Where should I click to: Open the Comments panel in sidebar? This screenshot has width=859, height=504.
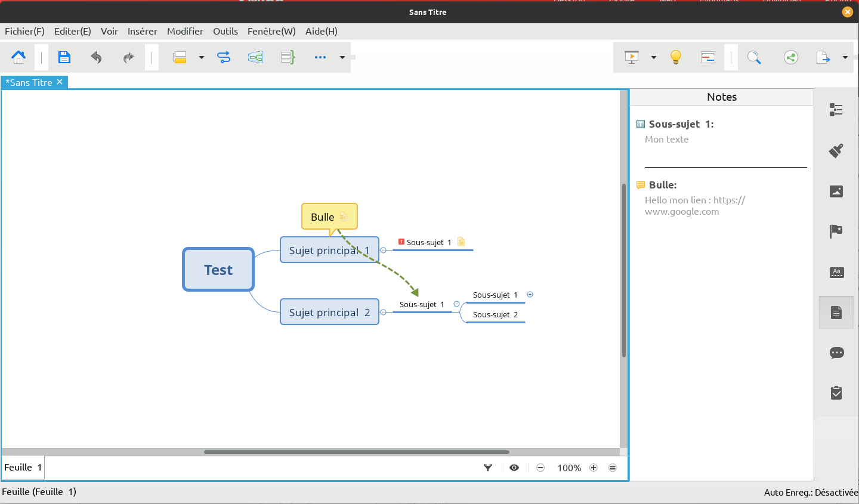(836, 353)
